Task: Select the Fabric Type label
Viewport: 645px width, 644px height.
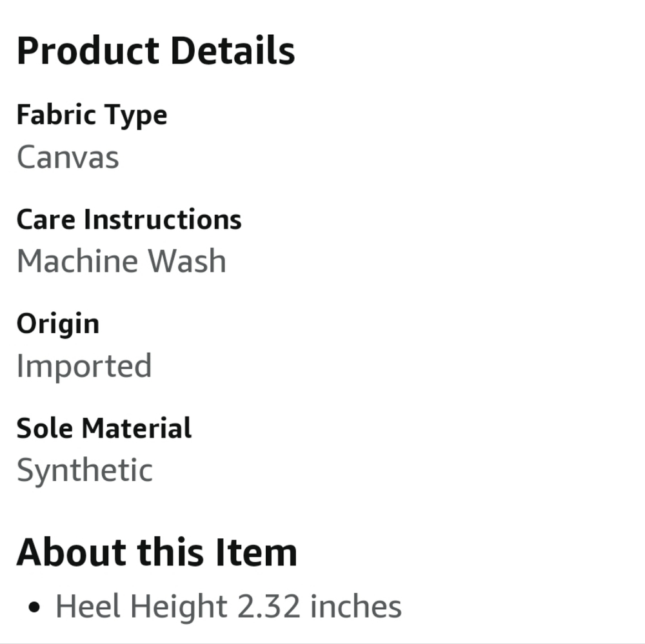Action: click(92, 115)
